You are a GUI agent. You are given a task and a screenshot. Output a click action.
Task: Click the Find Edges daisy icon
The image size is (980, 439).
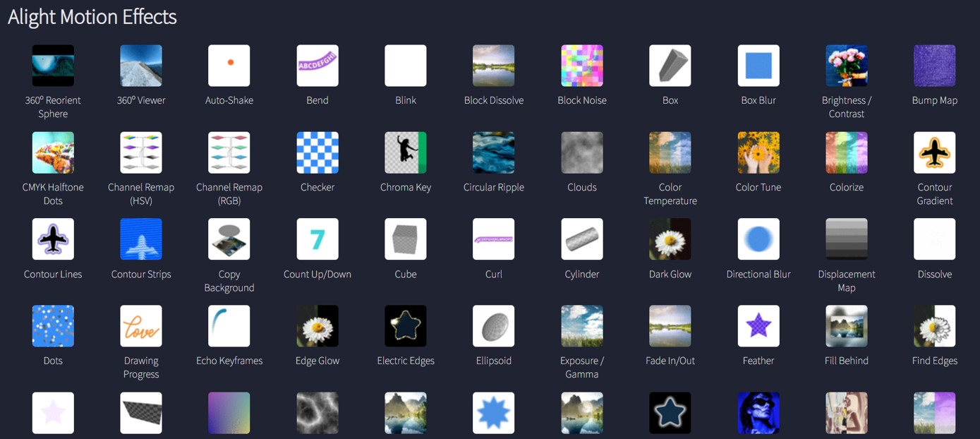coord(935,326)
